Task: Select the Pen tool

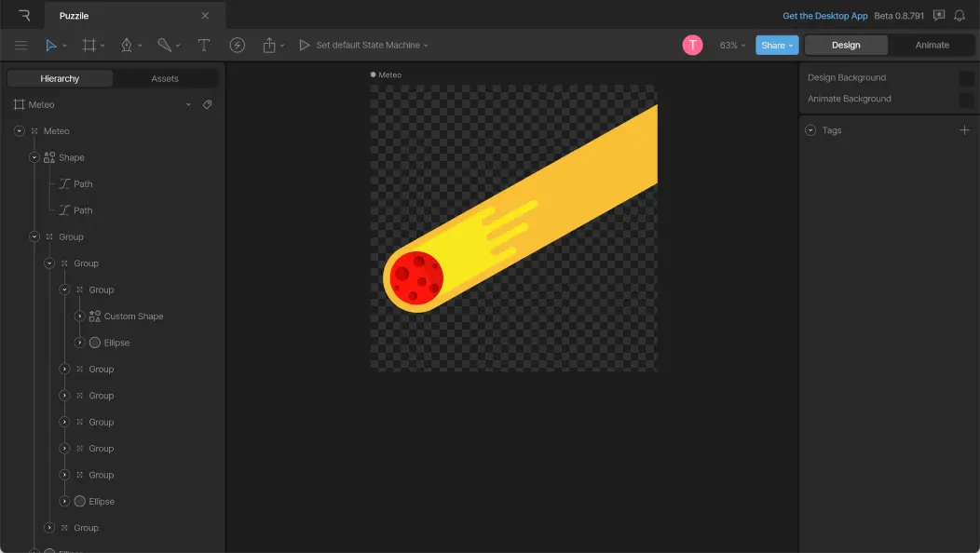Action: [x=127, y=45]
